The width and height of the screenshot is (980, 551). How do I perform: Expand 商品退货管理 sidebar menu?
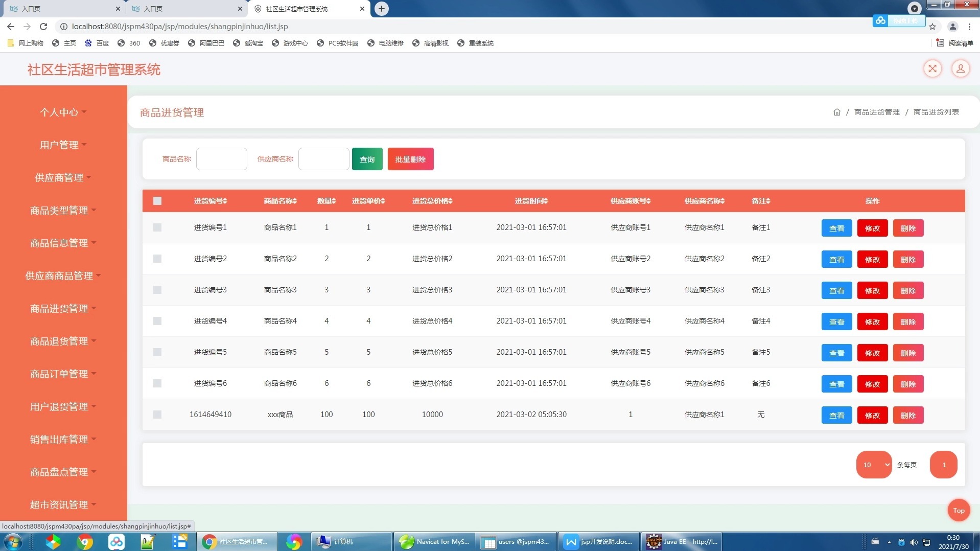[x=63, y=341]
